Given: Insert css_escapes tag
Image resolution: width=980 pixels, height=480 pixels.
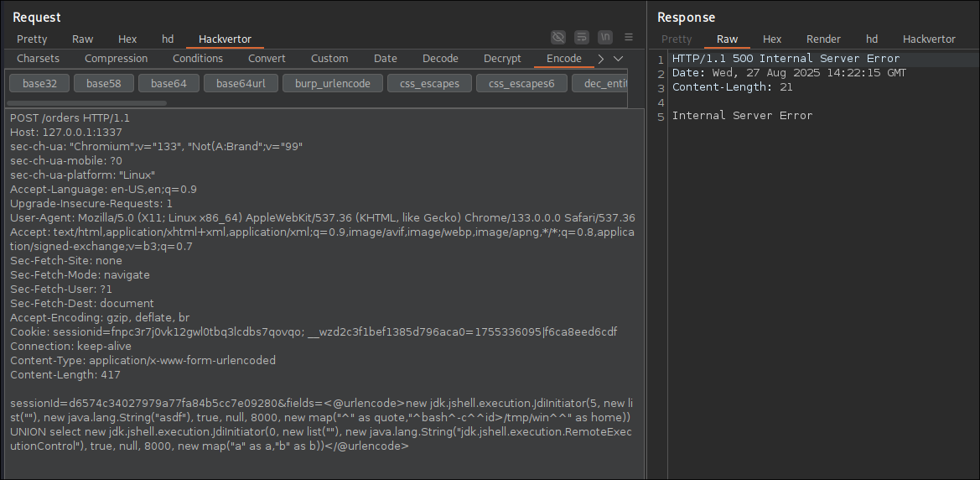Looking at the screenshot, I should click(429, 83).
